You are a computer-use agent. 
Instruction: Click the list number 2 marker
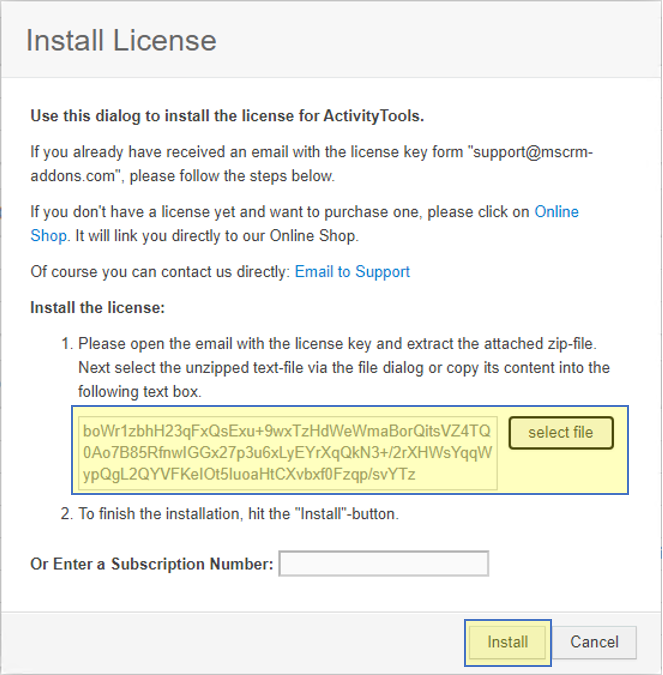pyautogui.click(x=68, y=515)
